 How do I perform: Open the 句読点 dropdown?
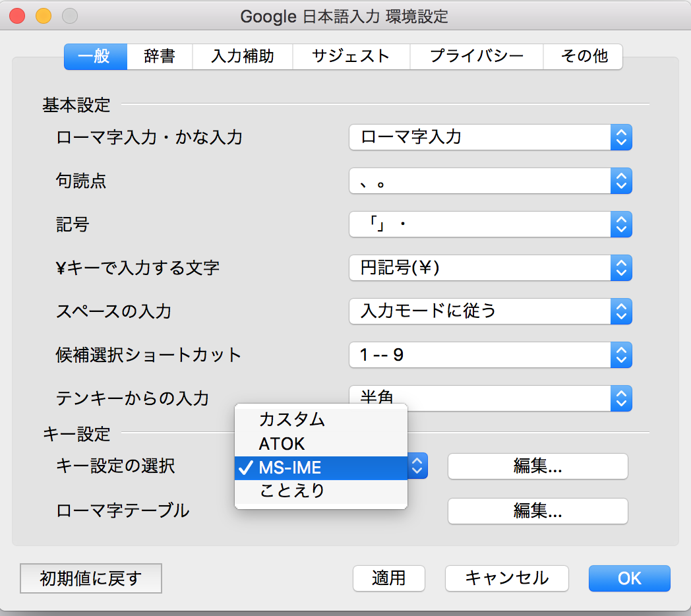[491, 181]
